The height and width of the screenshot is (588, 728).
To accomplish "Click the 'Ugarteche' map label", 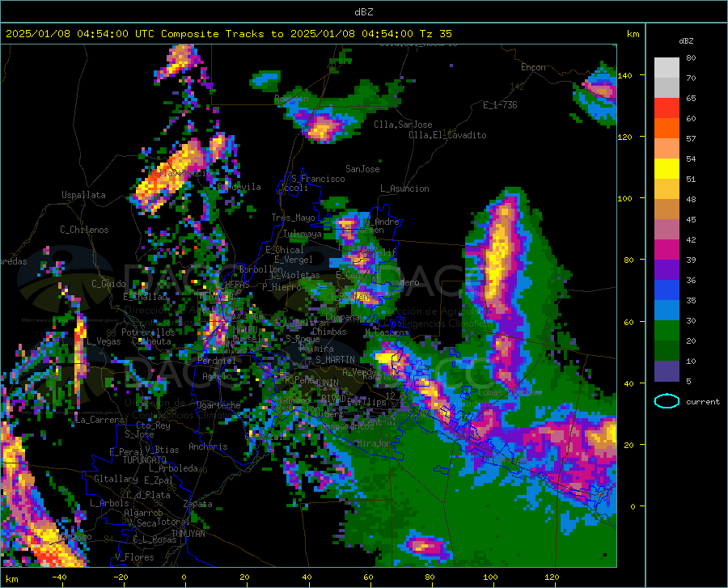I will [x=218, y=405].
